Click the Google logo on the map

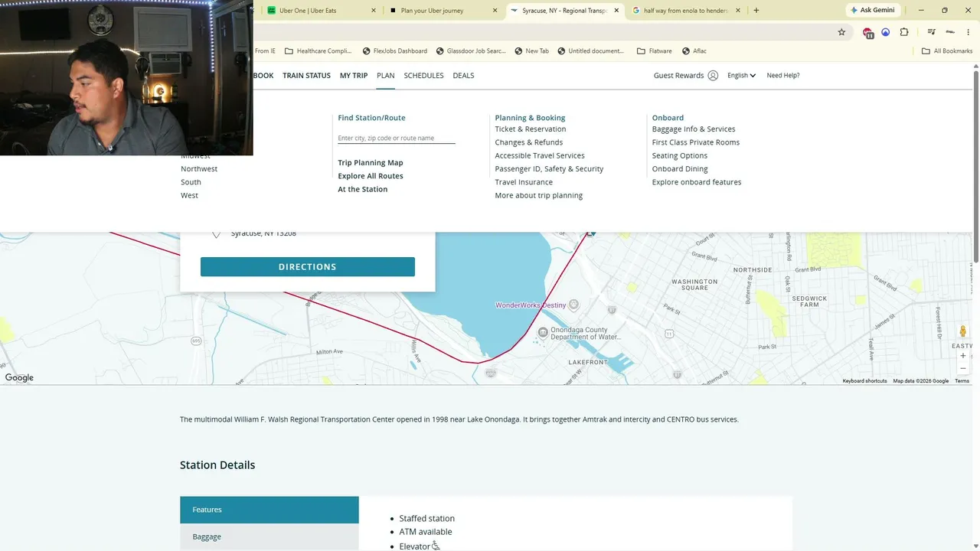click(19, 378)
